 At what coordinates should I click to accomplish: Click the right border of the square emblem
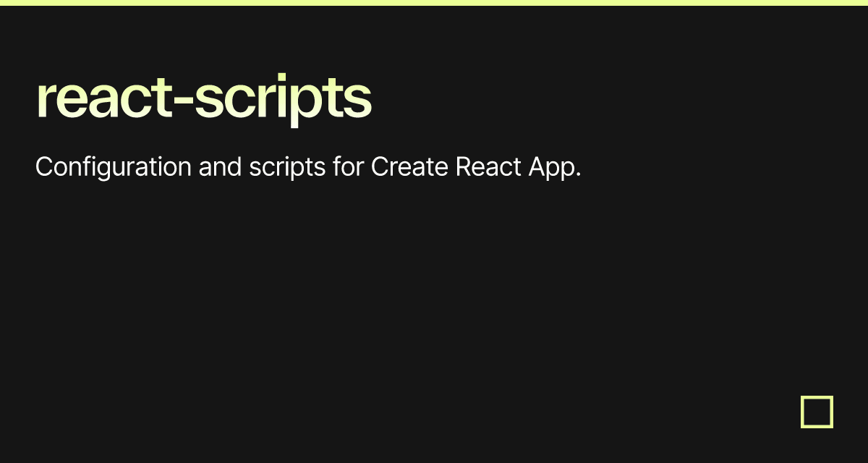(x=830, y=412)
